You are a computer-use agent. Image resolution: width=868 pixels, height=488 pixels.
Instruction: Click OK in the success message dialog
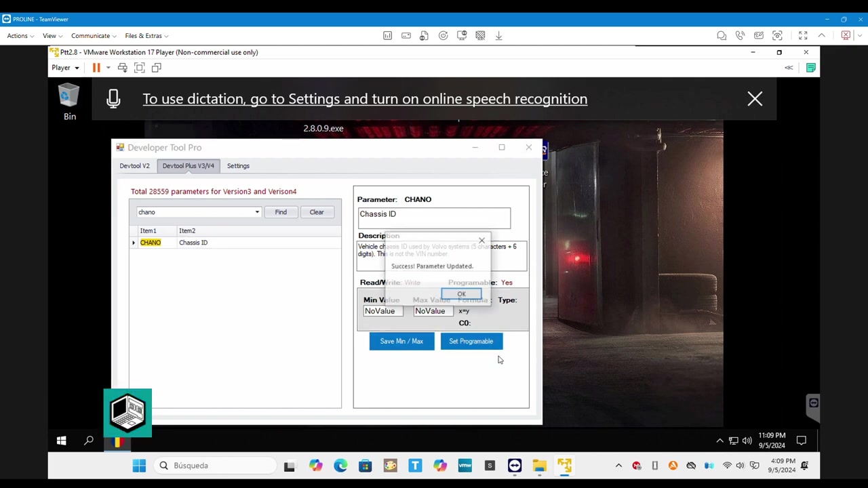click(x=461, y=294)
